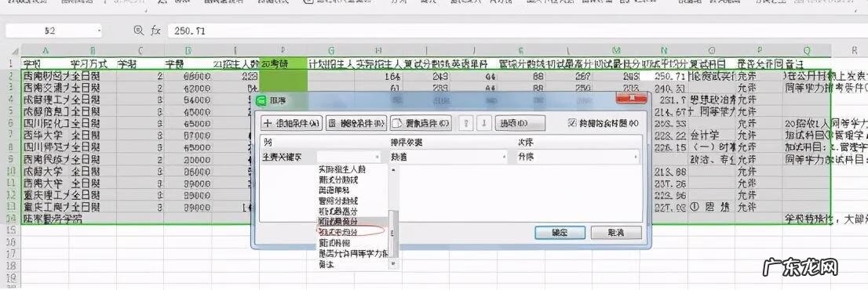
Task: Click cell containing 250.71 in column N
Action: pos(664,76)
